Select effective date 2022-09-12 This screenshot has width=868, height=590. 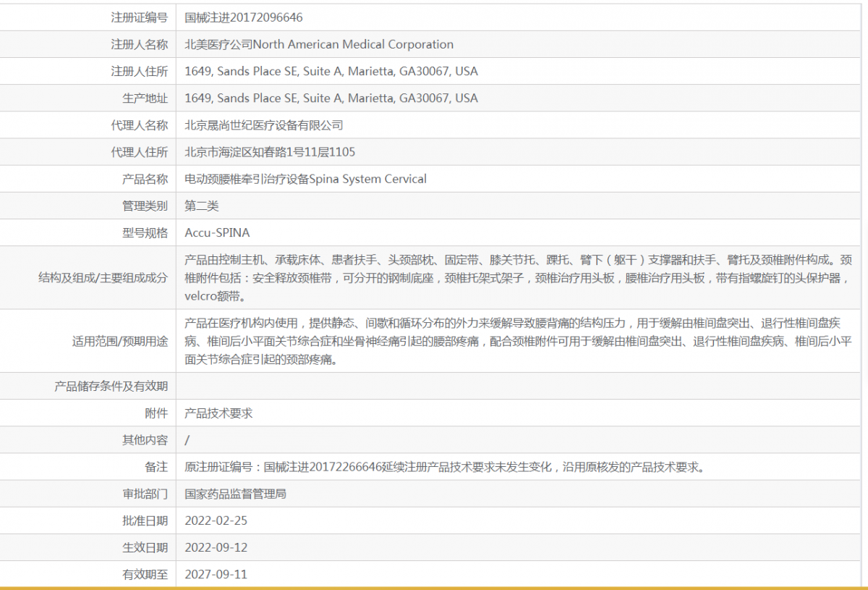[x=216, y=547]
